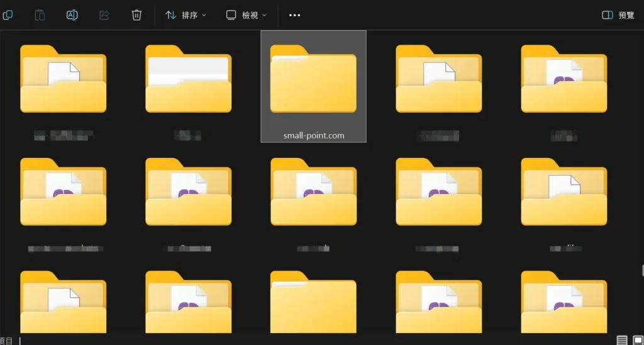Image resolution: width=644 pixels, height=345 pixels.
Task: Switch to details list view in status bar
Action: pyautogui.click(x=622, y=340)
